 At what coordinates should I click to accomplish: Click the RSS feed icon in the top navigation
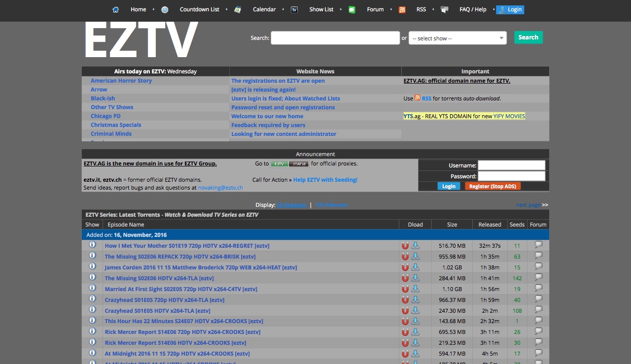pos(402,9)
